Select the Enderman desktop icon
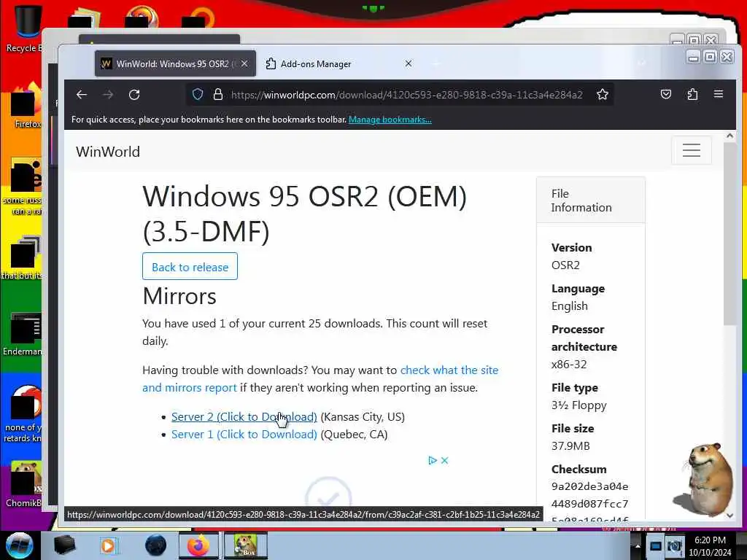This screenshot has width=747, height=560. (23, 333)
